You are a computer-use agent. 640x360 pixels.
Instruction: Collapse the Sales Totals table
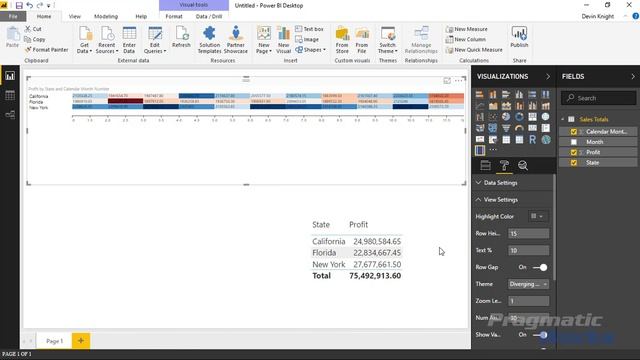[x=563, y=119]
